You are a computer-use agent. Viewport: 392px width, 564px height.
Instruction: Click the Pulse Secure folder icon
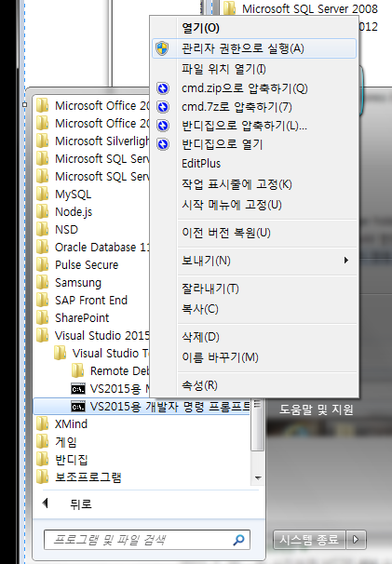(x=43, y=264)
